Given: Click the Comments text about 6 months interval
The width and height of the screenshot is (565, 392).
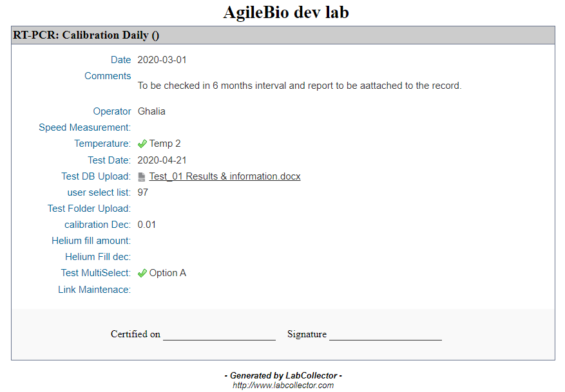Looking at the screenshot, I should pos(300,86).
